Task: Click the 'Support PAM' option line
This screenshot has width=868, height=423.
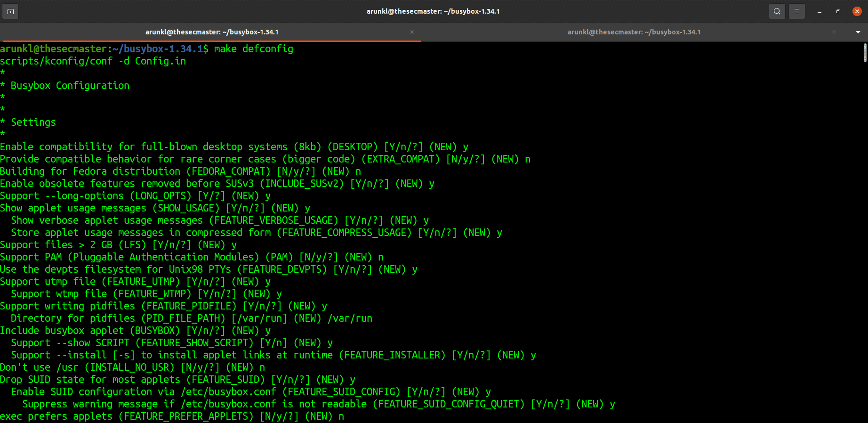Action: (192, 257)
